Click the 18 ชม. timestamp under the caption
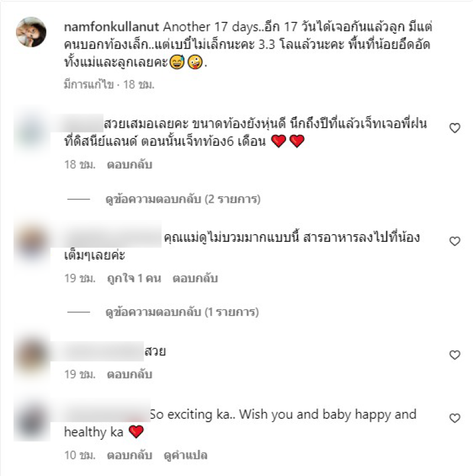The height and width of the screenshot is (476, 473). tap(138, 85)
